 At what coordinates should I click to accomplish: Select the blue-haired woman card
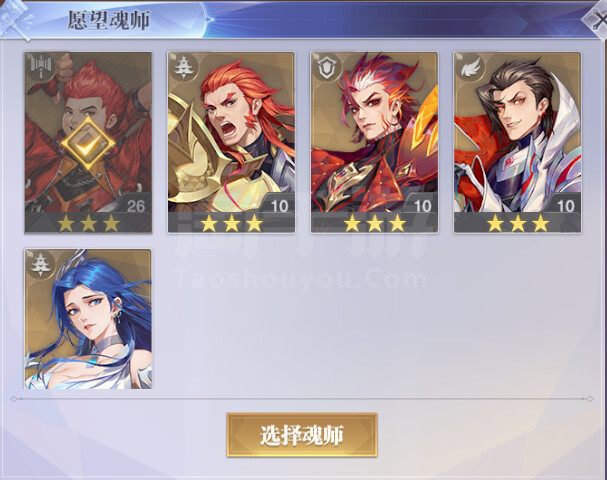click(88, 319)
